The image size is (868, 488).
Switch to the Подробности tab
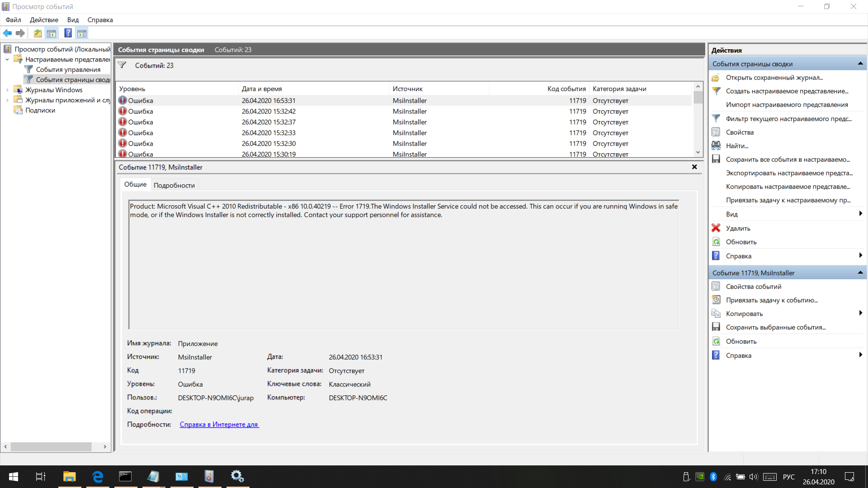click(x=174, y=185)
